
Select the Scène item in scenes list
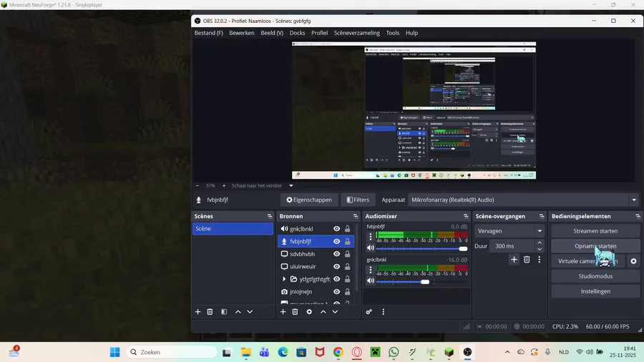point(233,229)
